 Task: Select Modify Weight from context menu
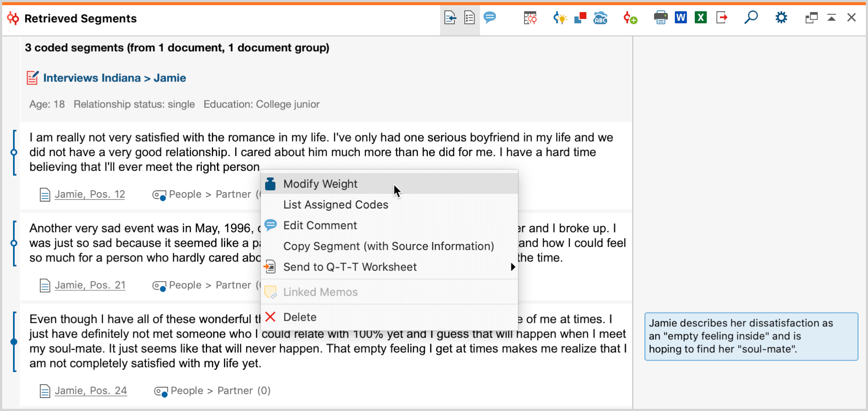point(320,184)
